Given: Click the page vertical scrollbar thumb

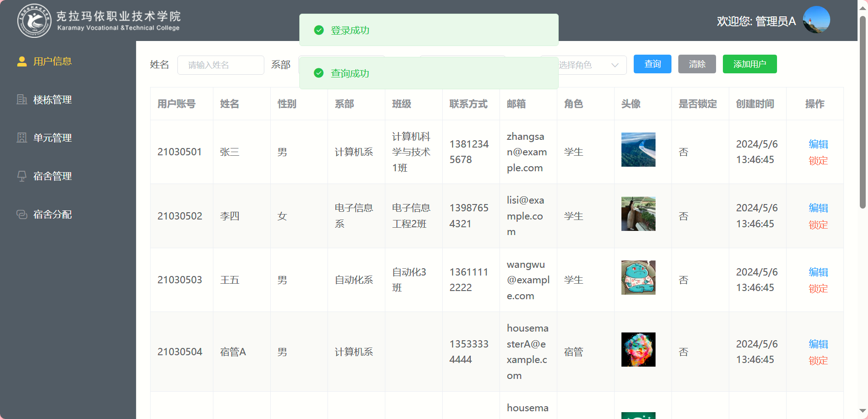Looking at the screenshot, I should pos(863,112).
